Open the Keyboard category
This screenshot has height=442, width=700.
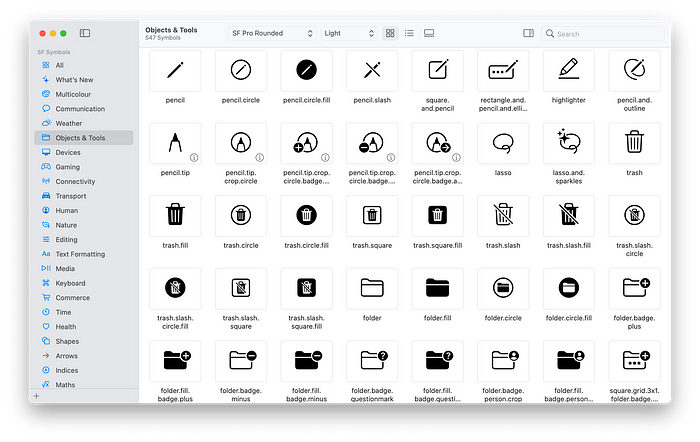click(x=84, y=283)
